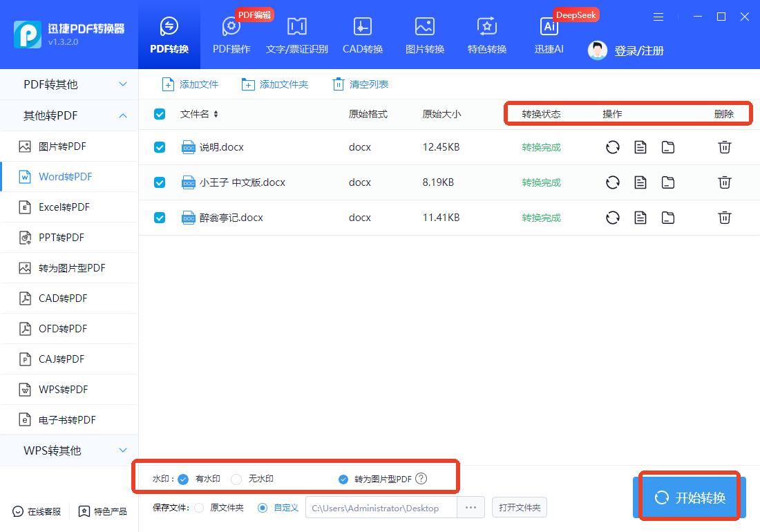Open the output folder for 醉翁亭记.docx
Viewport: 760px width, 532px height.
click(667, 217)
